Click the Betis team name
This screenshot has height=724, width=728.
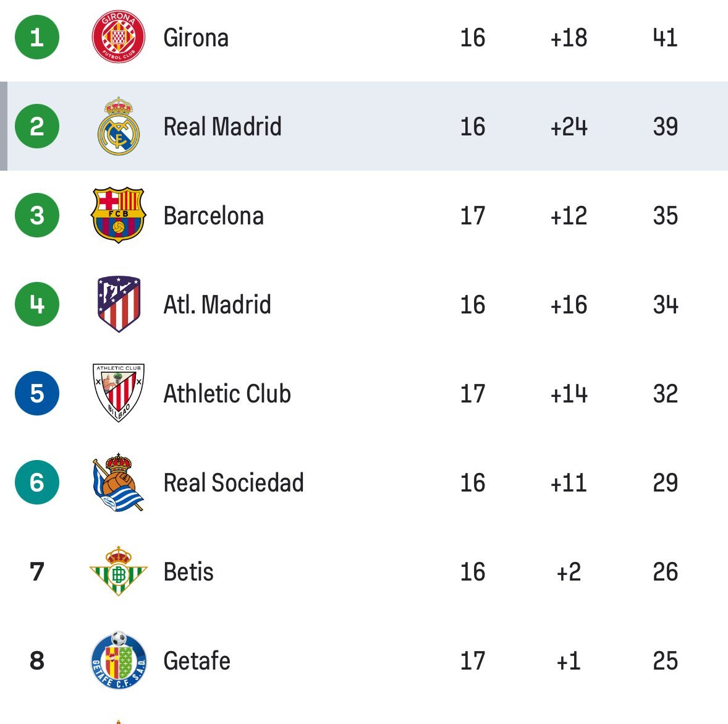point(188,572)
